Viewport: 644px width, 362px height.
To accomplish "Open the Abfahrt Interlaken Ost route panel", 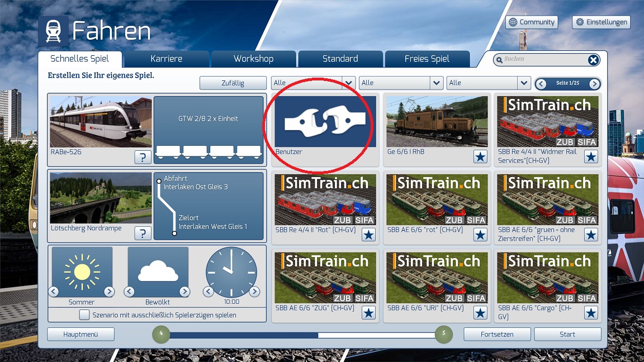I will [x=208, y=206].
